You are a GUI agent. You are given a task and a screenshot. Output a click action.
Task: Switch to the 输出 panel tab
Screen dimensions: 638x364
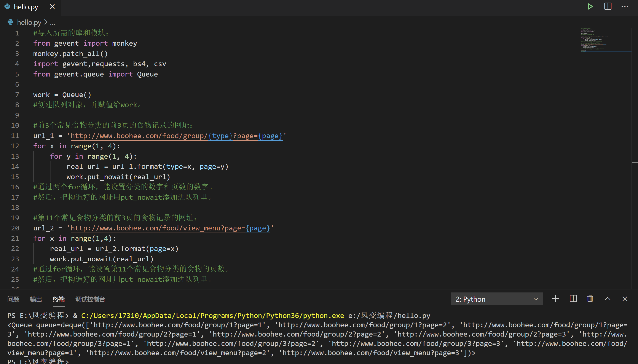[36, 299]
